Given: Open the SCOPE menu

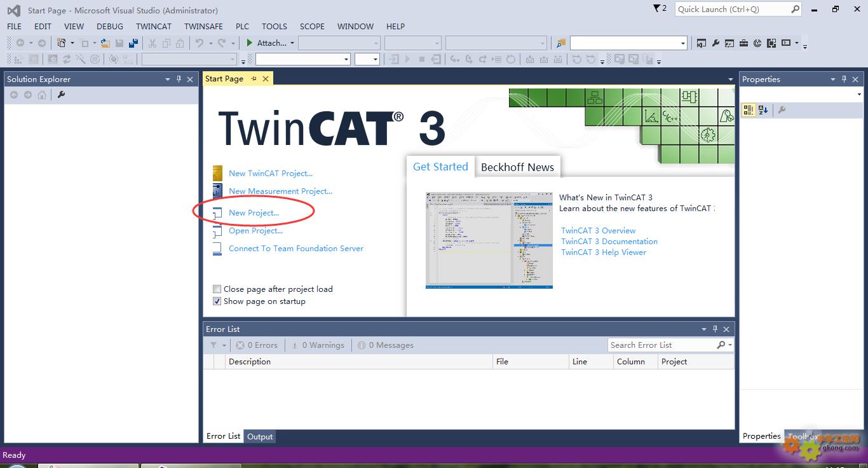Looking at the screenshot, I should [312, 26].
